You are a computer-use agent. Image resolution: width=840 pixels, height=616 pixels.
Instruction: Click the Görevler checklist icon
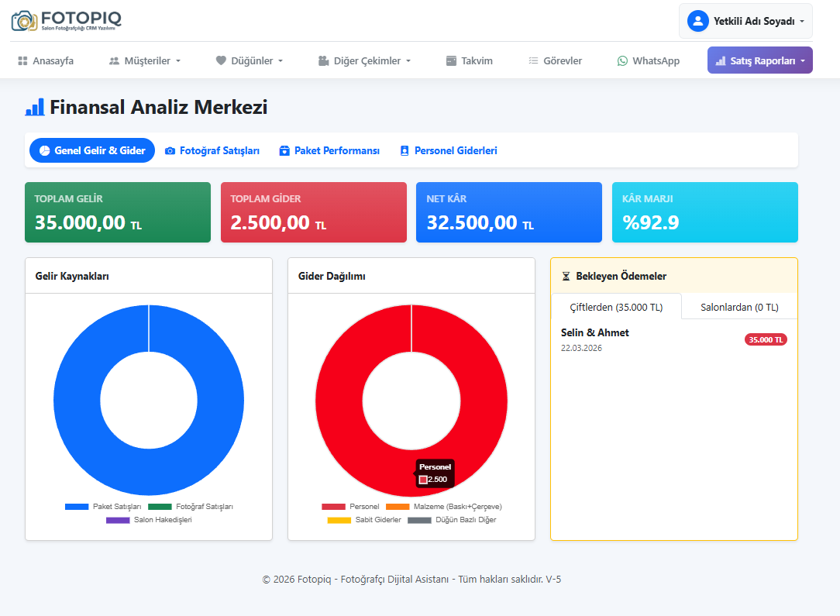(533, 60)
